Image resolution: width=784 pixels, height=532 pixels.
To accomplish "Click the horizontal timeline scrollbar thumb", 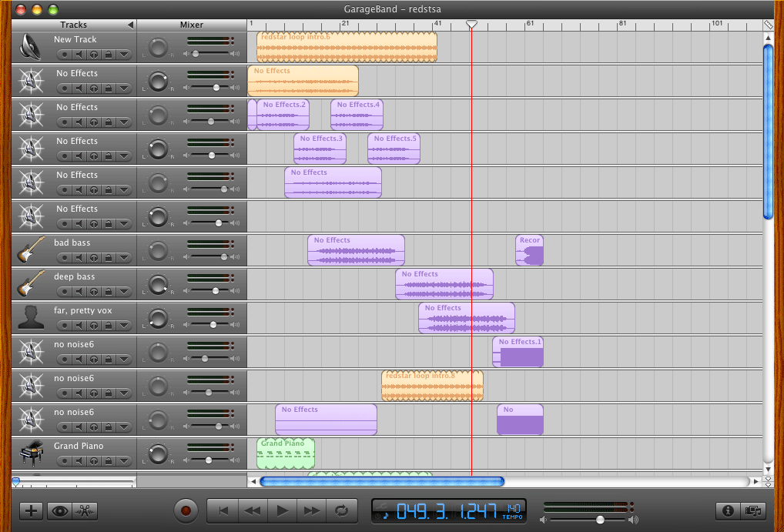I will [382, 481].
